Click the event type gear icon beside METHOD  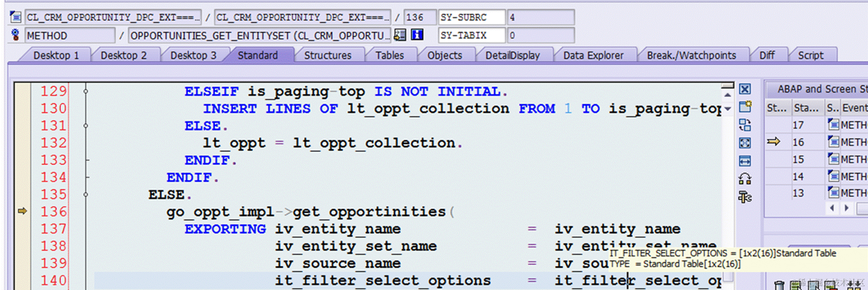point(16,35)
